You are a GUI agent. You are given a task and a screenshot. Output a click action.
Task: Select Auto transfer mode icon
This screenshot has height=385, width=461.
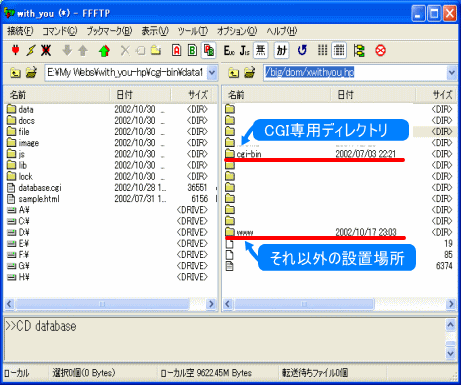pyautogui.click(x=209, y=51)
